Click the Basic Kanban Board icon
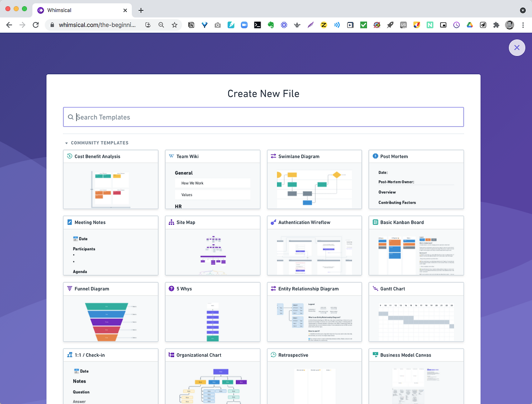This screenshot has width=532, height=404. coord(375,222)
